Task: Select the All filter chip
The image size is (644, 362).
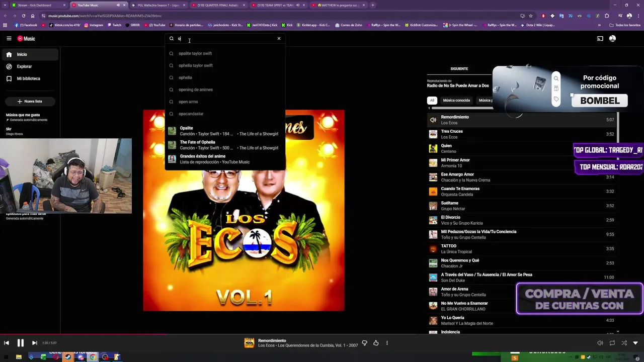Action: 432,100
